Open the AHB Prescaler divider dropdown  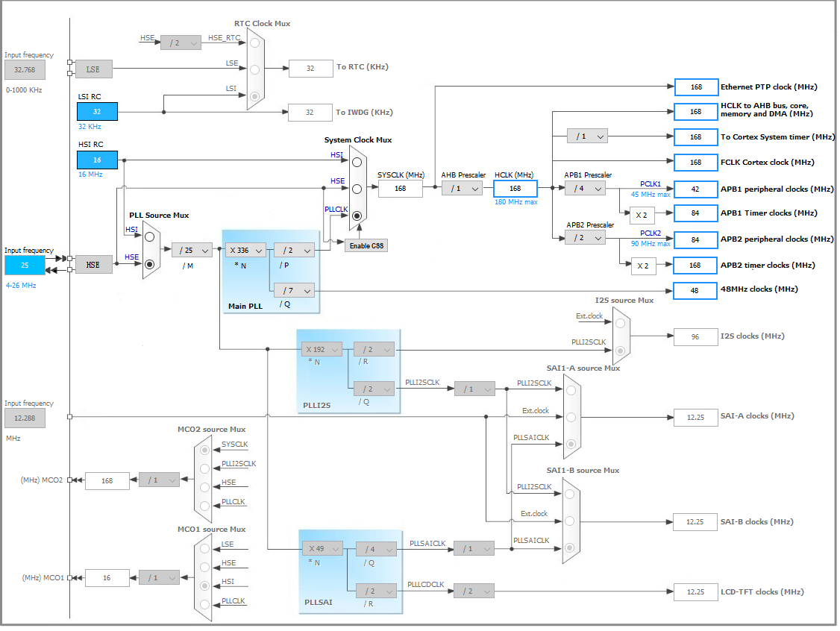(x=462, y=189)
